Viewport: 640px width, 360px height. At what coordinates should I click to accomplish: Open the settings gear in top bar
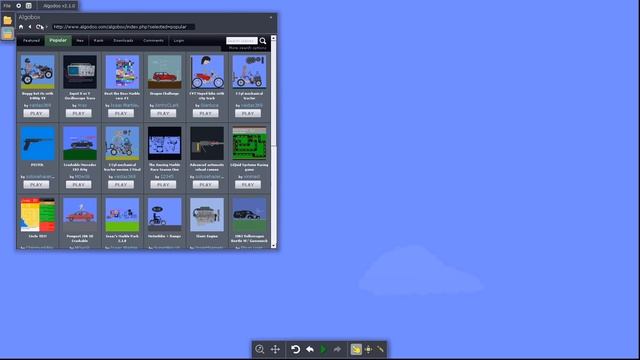18,6
